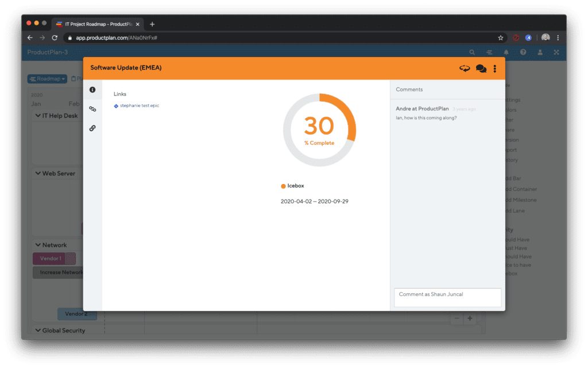Collapse the IT Help Desk lane
Screen dimensions: 588x368
[37, 115]
